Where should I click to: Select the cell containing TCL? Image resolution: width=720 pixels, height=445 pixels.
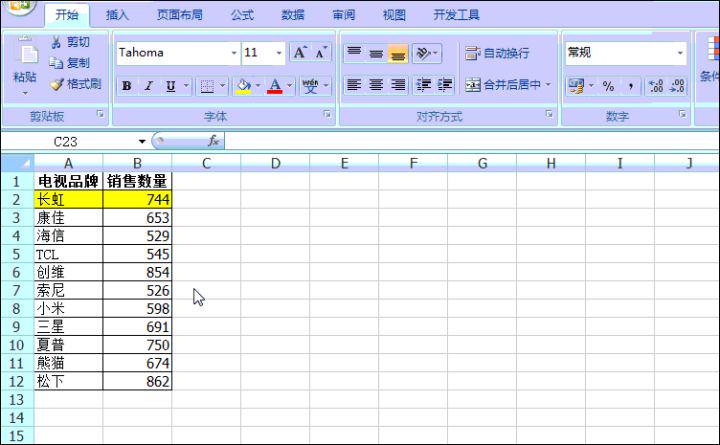click(68, 254)
